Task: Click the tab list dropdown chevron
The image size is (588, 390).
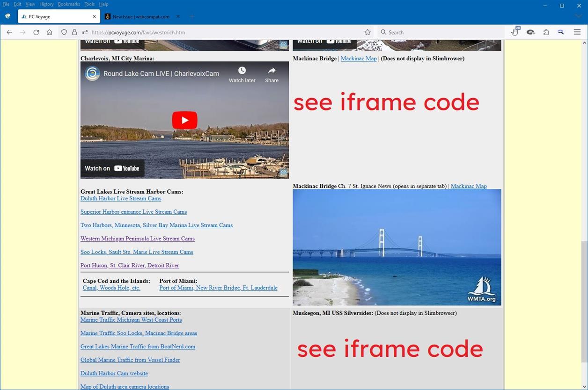Action: (x=579, y=16)
